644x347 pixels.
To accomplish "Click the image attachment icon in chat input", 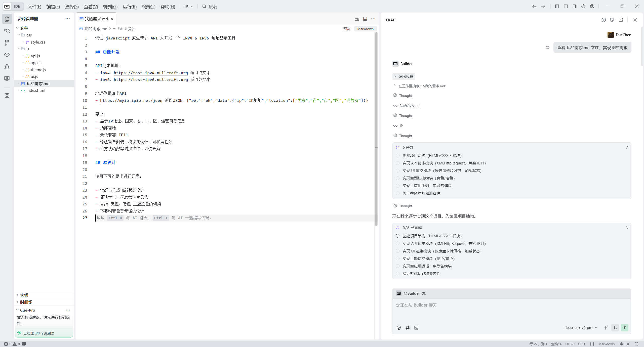I will [x=416, y=328].
